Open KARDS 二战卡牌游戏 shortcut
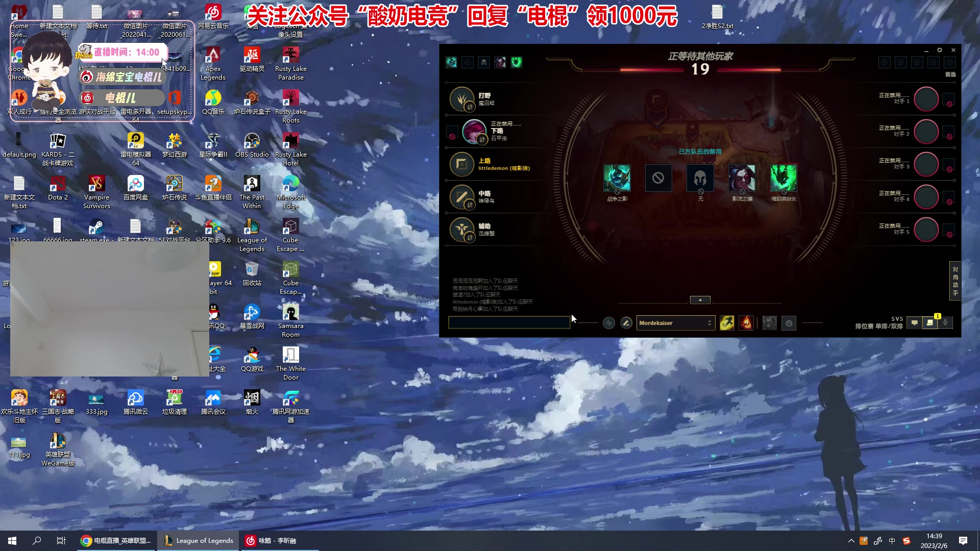 (58, 149)
